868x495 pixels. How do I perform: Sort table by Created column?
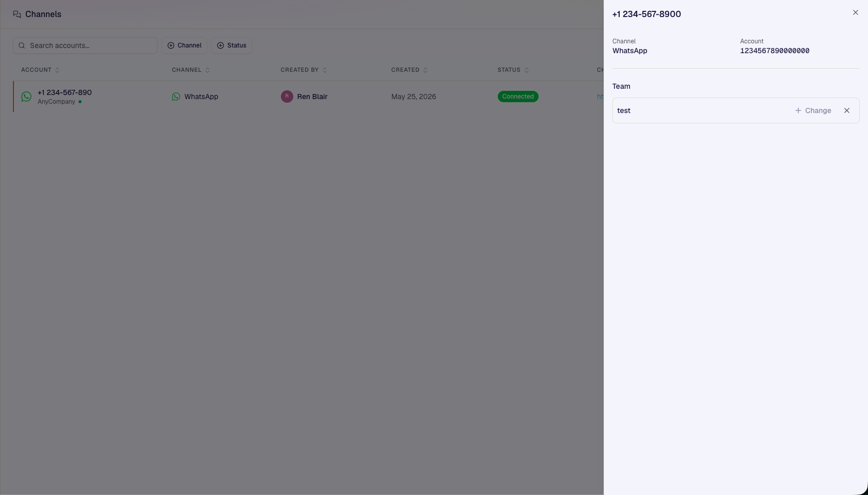pyautogui.click(x=409, y=70)
